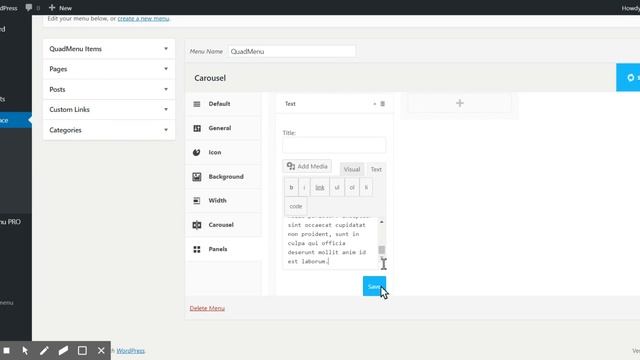640x360 pixels.
Task: Click the create a new menu link
Action: [143, 18]
